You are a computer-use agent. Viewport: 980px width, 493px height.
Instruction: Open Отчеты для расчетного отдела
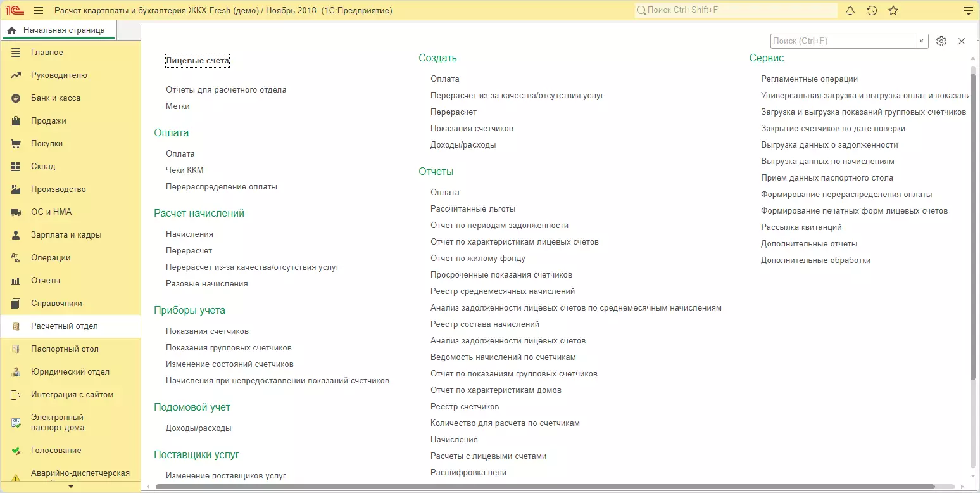226,90
